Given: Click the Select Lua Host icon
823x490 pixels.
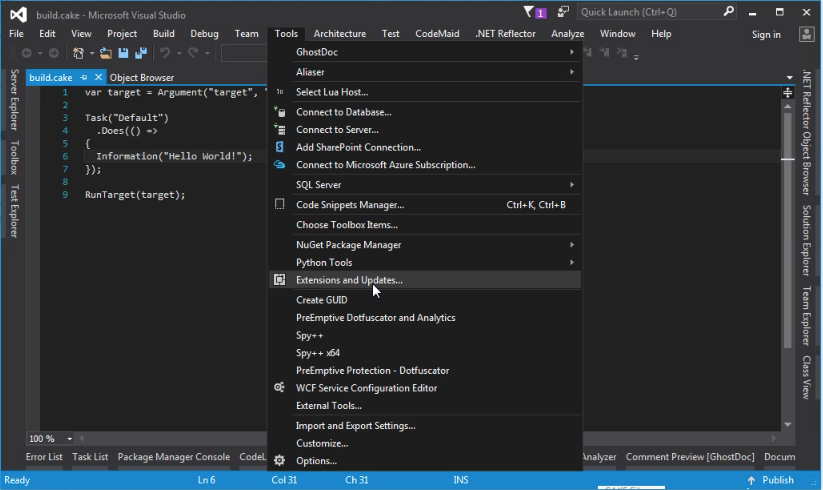Looking at the screenshot, I should 280,92.
